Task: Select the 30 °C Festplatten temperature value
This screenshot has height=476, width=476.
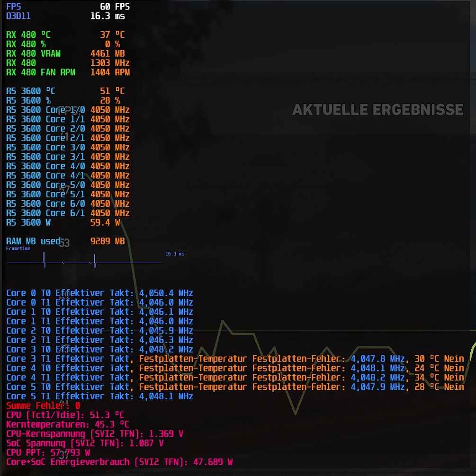Action: (x=427, y=359)
